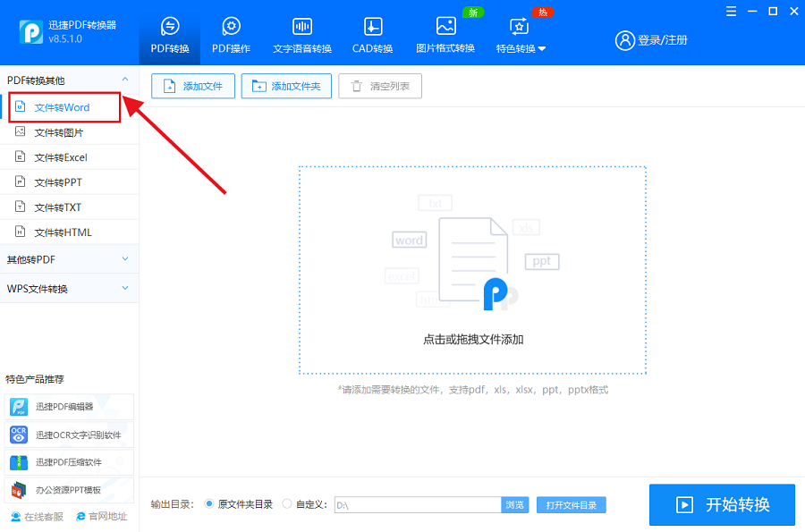Viewport: 805px width, 532px height.
Task: Open the PDF转换 tab
Action: tap(170, 34)
